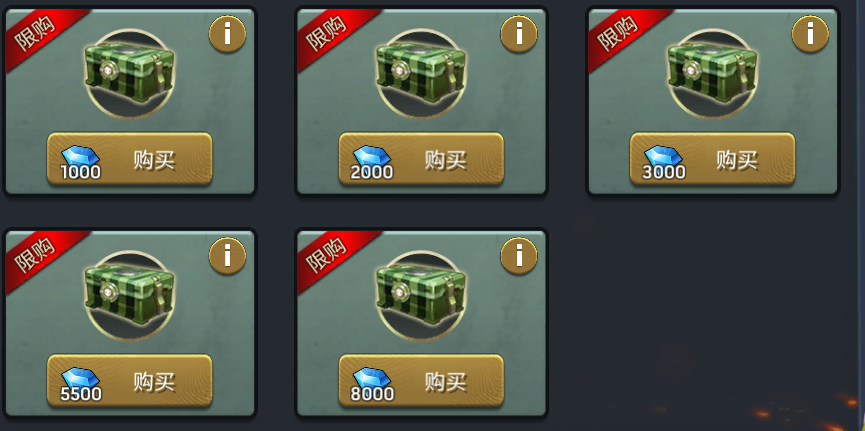Buy the chest for 1000 gems

click(130, 159)
